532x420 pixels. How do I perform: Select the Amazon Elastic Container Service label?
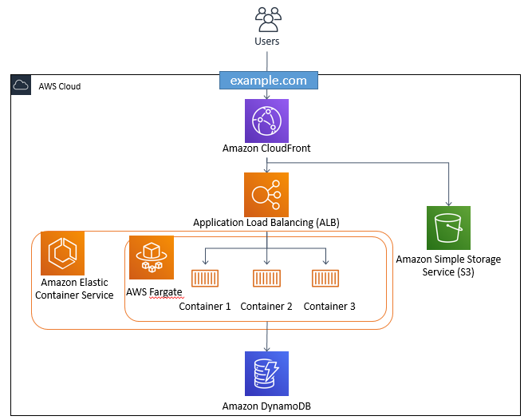pyautogui.click(x=74, y=288)
